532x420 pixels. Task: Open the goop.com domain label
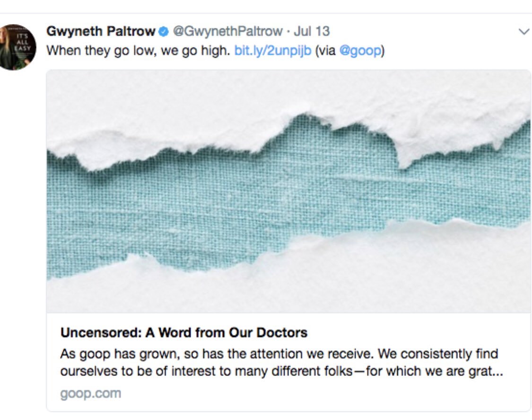tap(91, 394)
